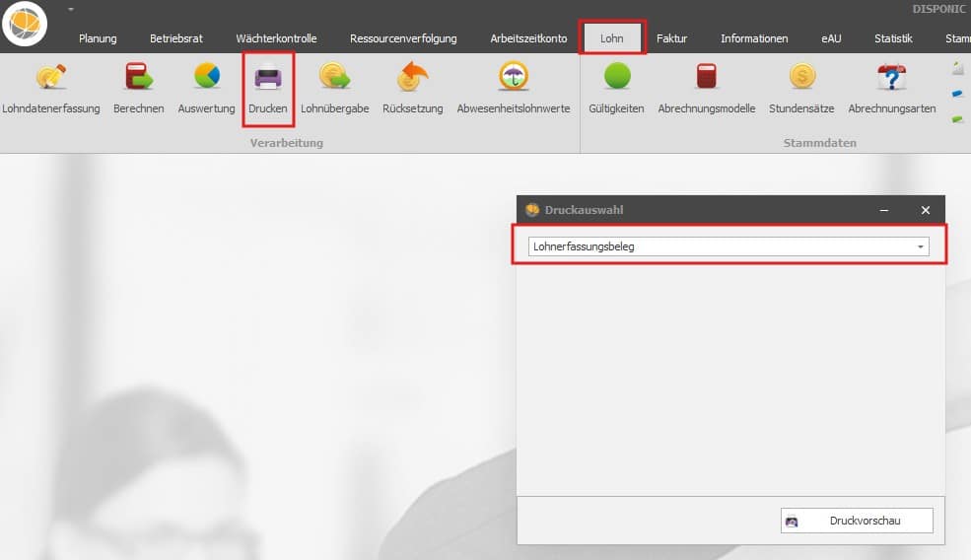Screen dimensions: 971x560
Task: Open Abrechnungsmodelle calculator icon
Action: point(706,78)
